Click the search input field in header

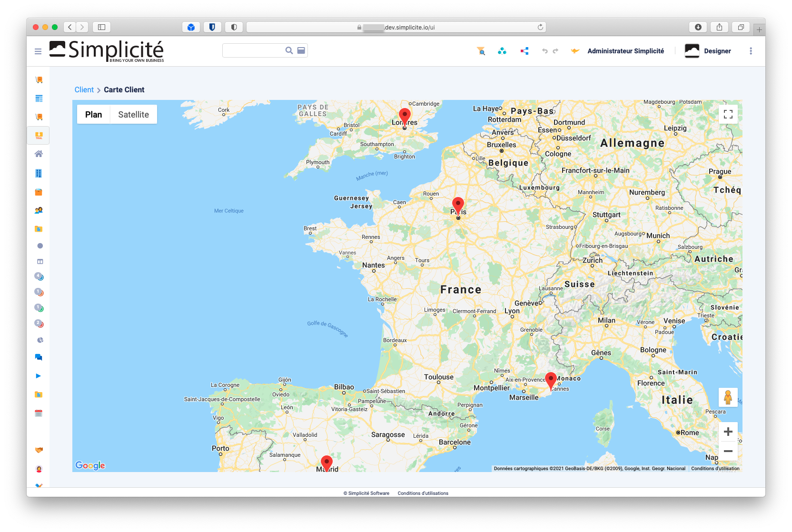(253, 50)
